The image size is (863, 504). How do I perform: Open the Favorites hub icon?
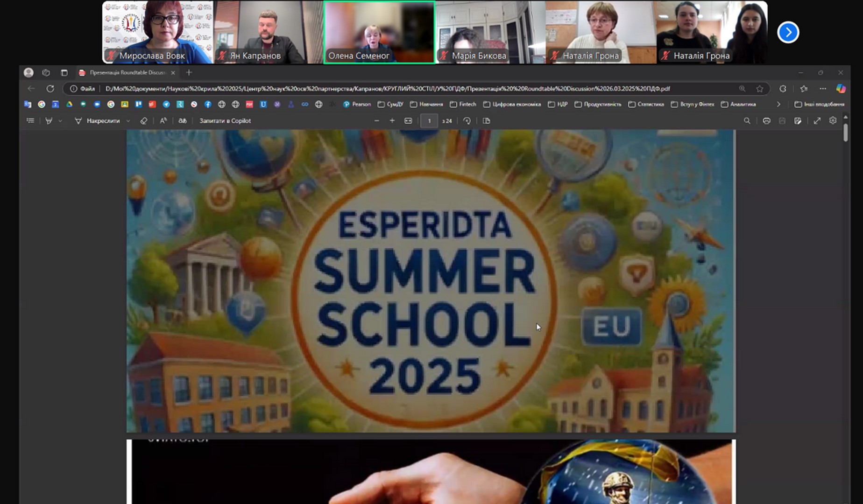(804, 89)
